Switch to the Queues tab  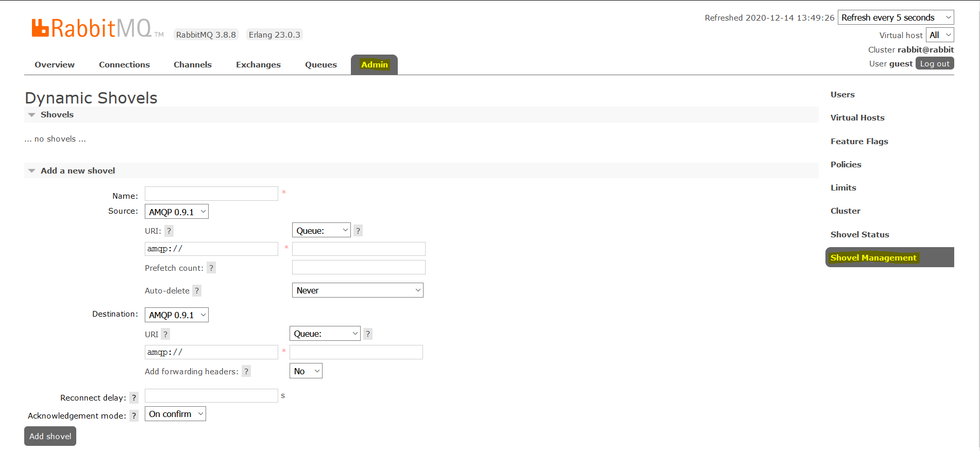320,65
